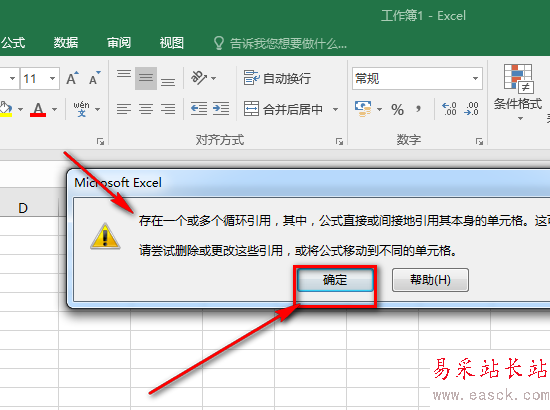The image size is (550, 410).
Task: Open the 审阅 ribbon tab
Action: coord(119,43)
